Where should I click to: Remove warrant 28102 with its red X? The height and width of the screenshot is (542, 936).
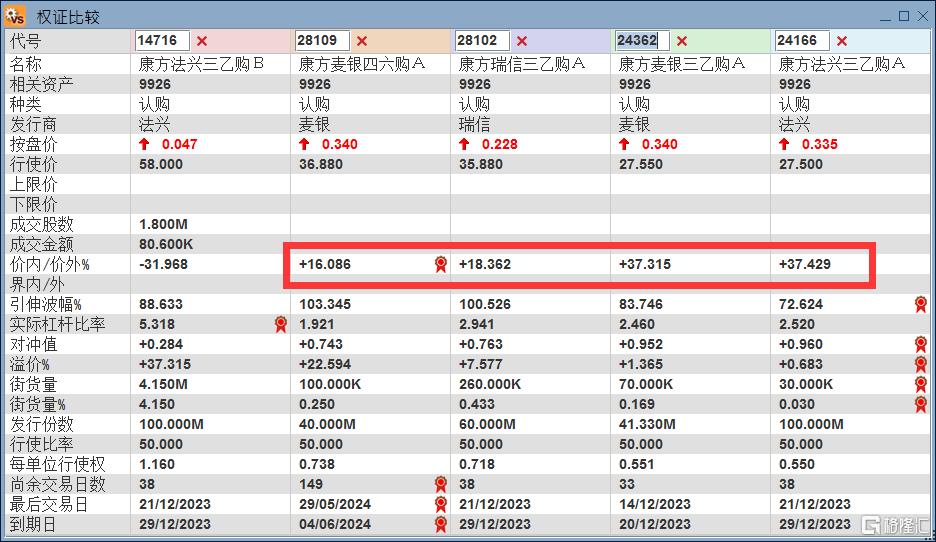tap(522, 41)
